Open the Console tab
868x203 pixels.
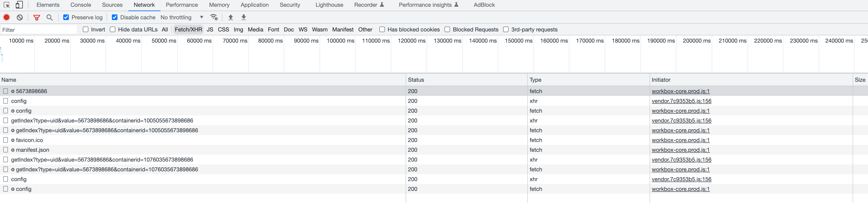click(x=81, y=5)
